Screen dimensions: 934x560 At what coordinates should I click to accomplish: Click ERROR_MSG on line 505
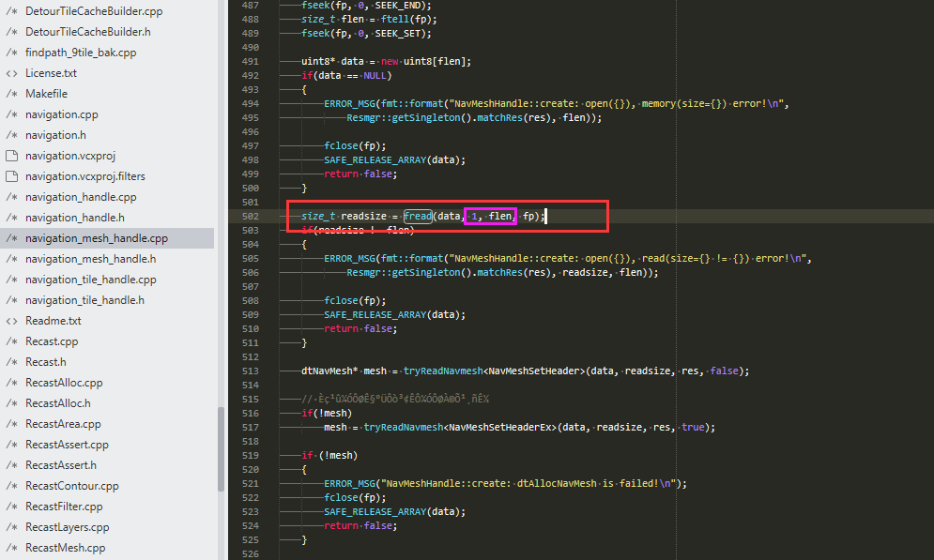click(349, 258)
